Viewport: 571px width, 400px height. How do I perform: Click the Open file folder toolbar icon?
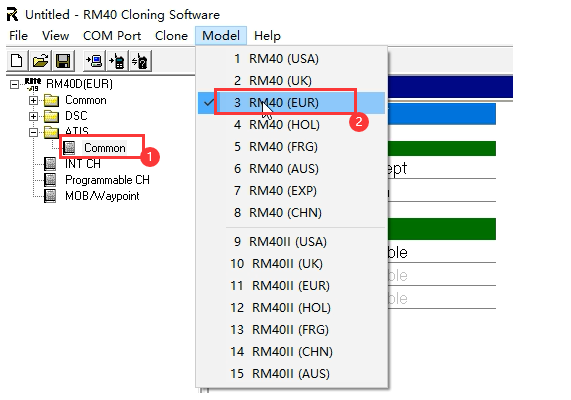point(40,61)
